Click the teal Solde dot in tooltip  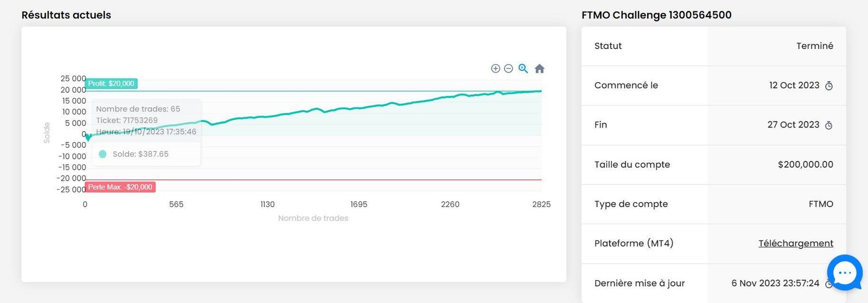[x=103, y=154]
